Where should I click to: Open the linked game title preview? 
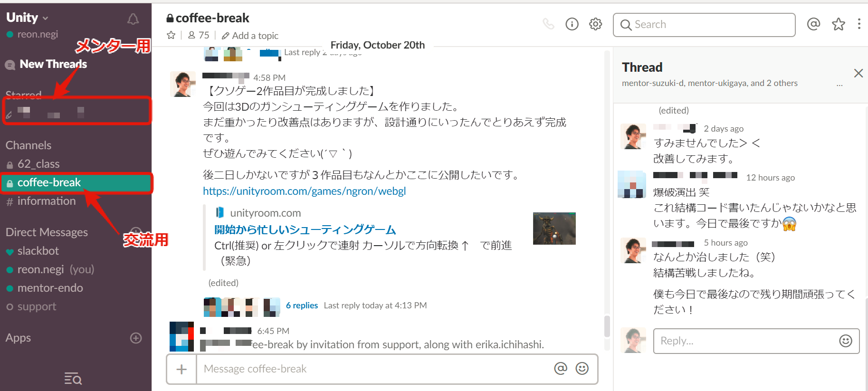[x=305, y=230]
